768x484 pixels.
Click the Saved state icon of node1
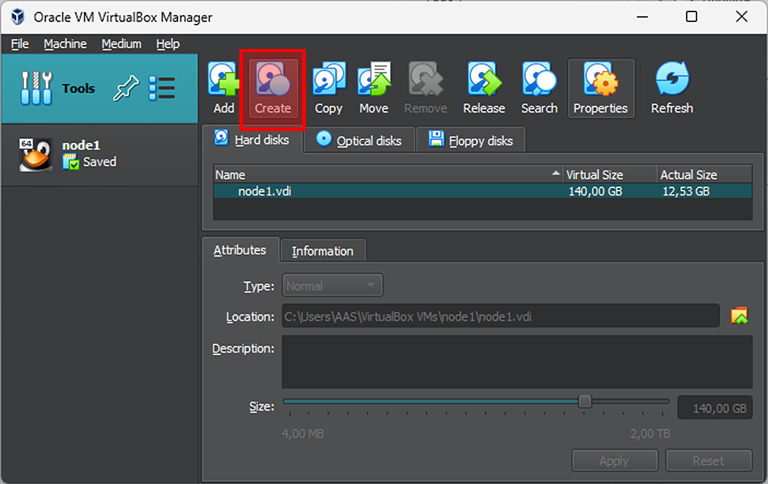pos(71,162)
